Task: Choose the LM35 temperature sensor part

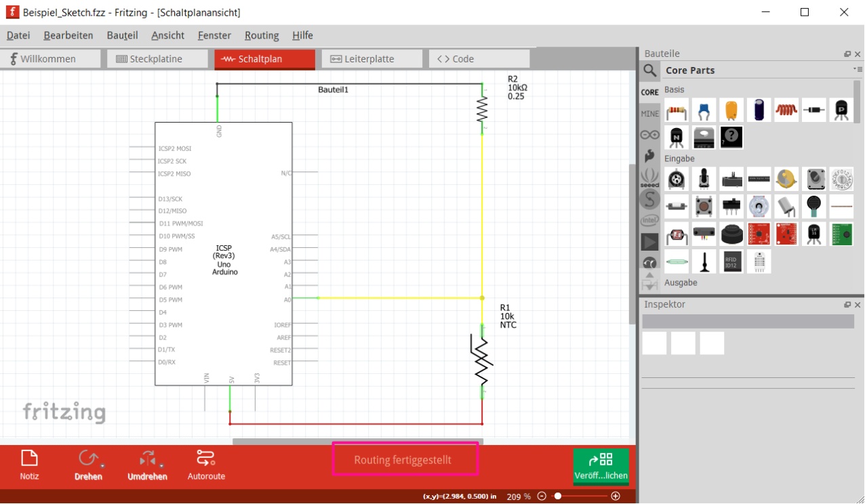Action: coord(814,234)
